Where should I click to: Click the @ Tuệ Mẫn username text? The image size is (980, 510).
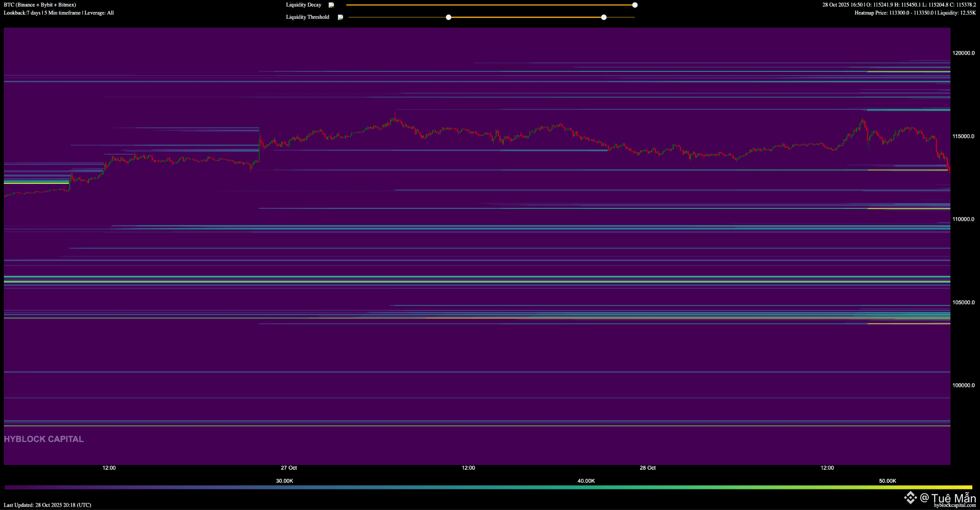[x=947, y=498]
